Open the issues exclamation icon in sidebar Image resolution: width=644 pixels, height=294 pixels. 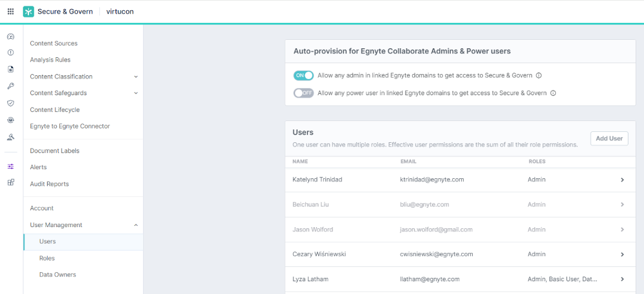pyautogui.click(x=11, y=53)
